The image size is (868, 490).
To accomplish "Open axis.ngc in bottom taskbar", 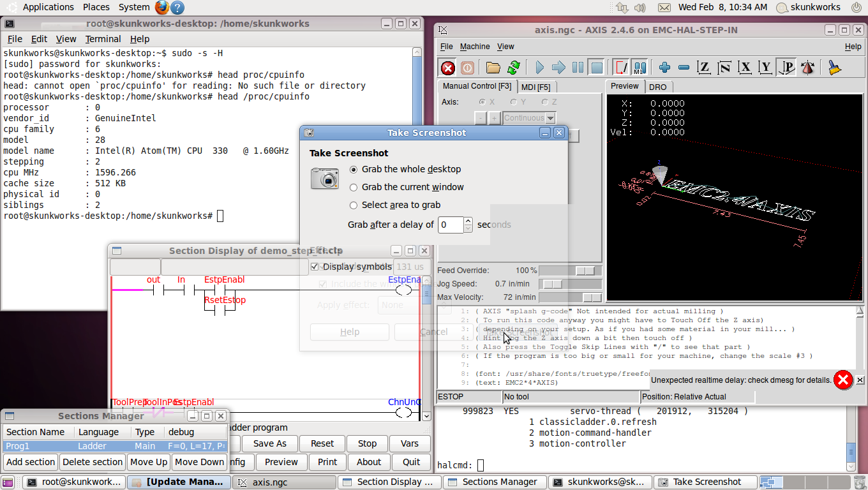I will [285, 482].
